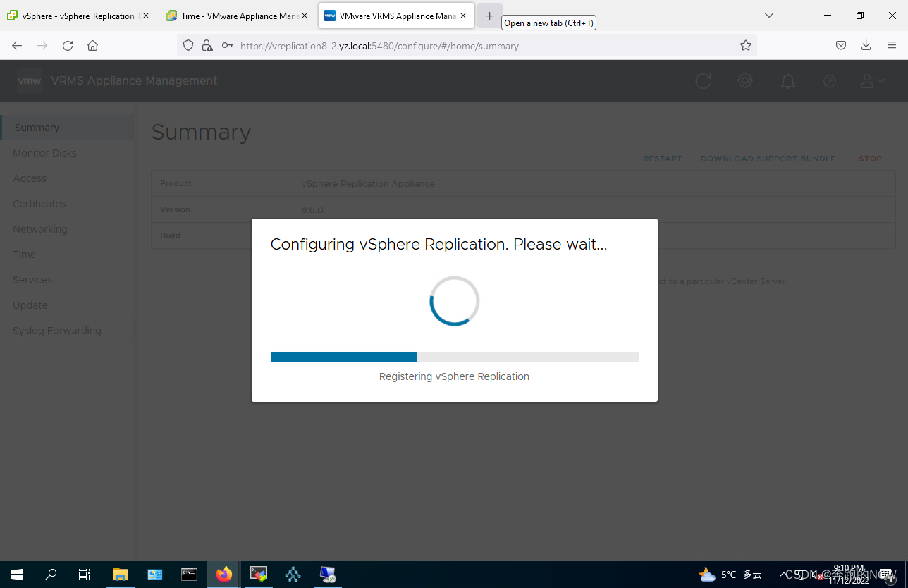The width and height of the screenshot is (908, 588).
Task: Open a new tab with the plus button
Action: click(489, 16)
